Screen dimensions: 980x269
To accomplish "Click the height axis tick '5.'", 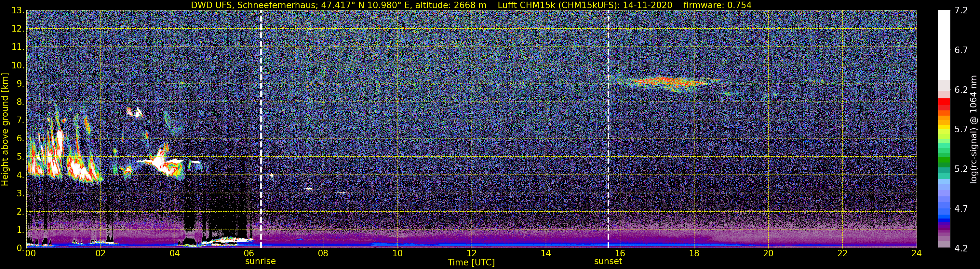I will pyautogui.click(x=20, y=157).
